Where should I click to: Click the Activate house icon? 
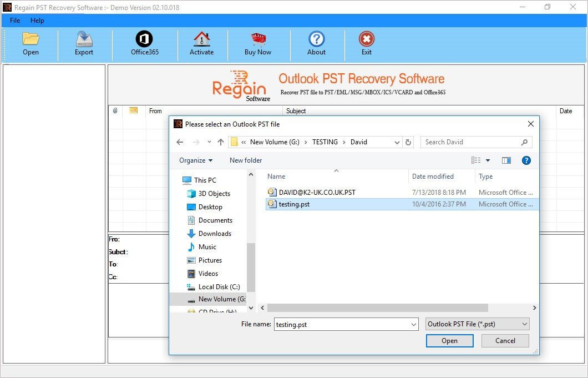202,39
